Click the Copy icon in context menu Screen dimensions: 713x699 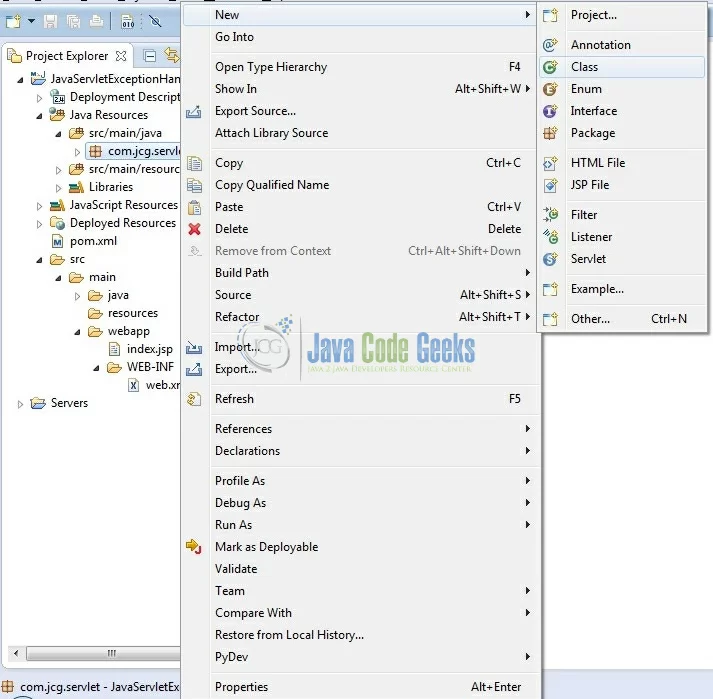point(194,163)
